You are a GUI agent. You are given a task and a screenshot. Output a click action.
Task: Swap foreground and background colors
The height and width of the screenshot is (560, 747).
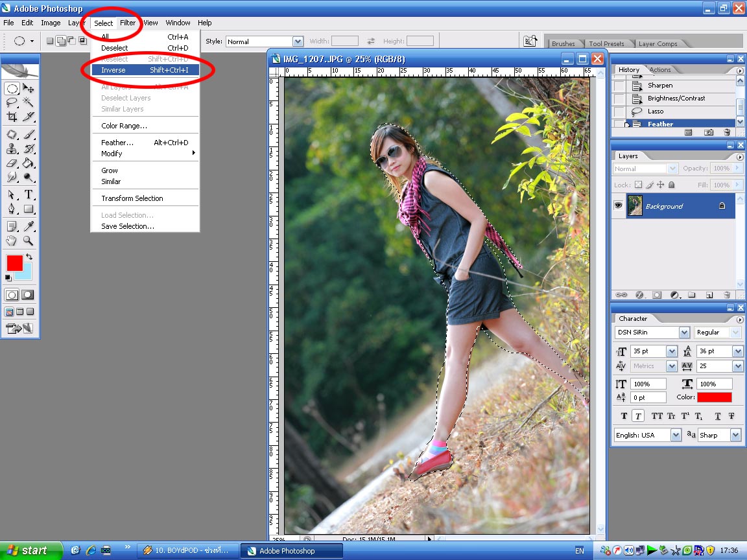pyautogui.click(x=29, y=257)
